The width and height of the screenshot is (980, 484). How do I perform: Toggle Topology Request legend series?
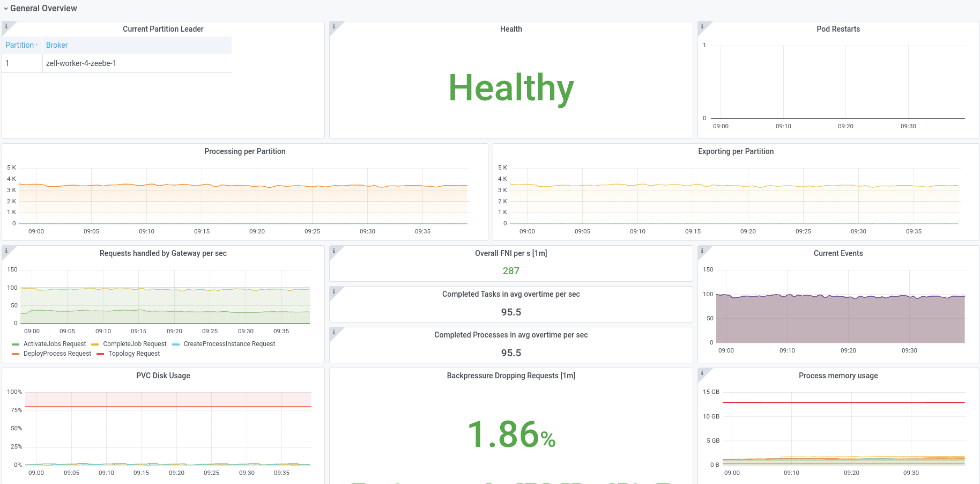click(134, 354)
